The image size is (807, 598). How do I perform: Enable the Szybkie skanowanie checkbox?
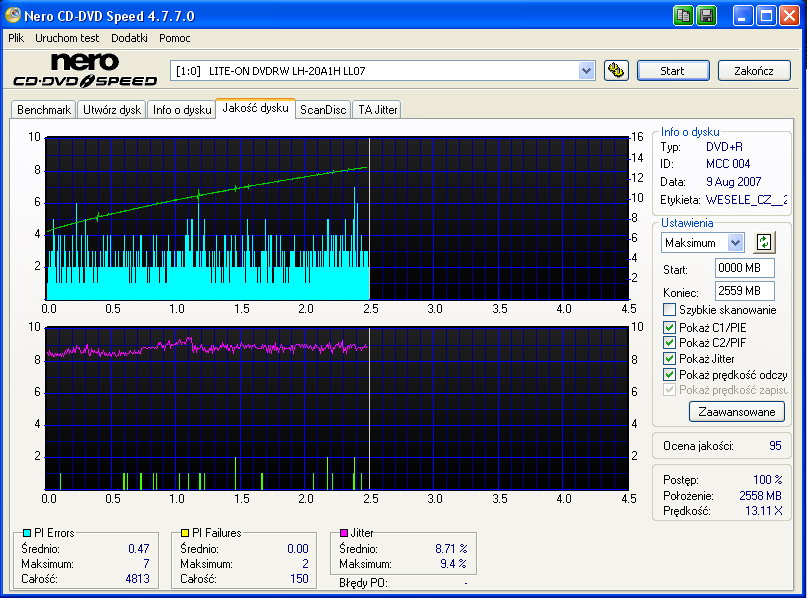tap(669, 310)
